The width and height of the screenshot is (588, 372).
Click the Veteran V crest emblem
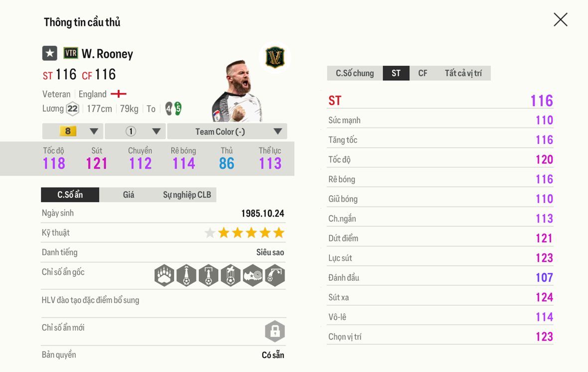pyautogui.click(x=275, y=57)
